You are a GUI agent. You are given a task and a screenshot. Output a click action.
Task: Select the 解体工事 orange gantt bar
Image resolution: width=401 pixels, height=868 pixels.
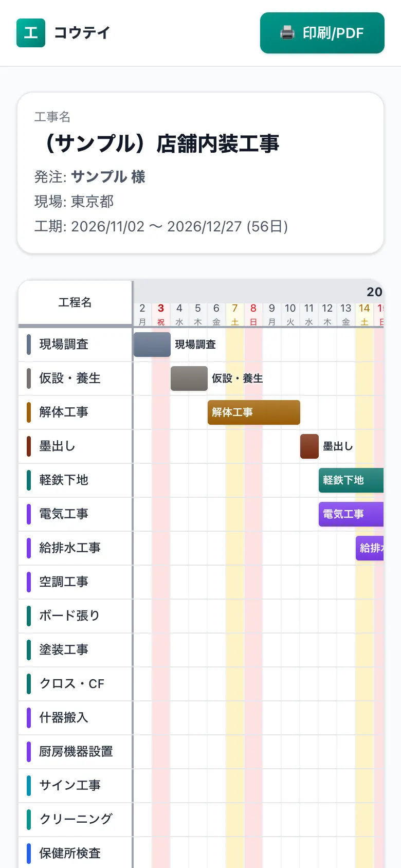click(254, 412)
